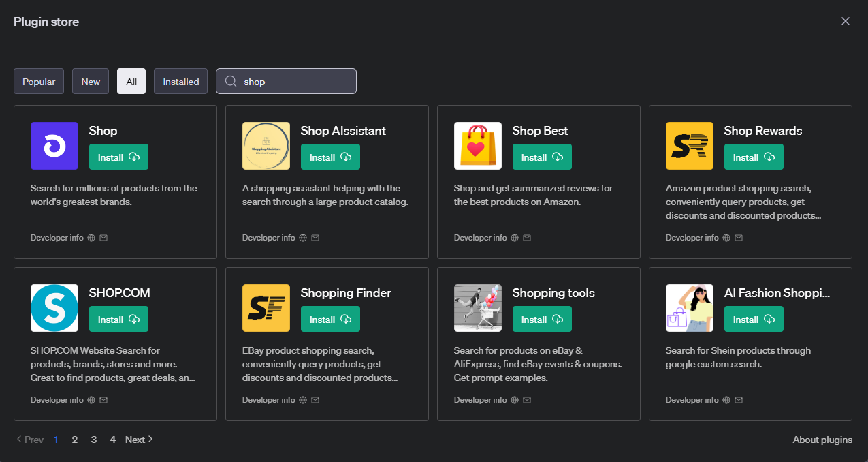Screen dimensions: 868x462
Task: Click the 'Shop Rewards' plugin title
Action: pos(763,131)
